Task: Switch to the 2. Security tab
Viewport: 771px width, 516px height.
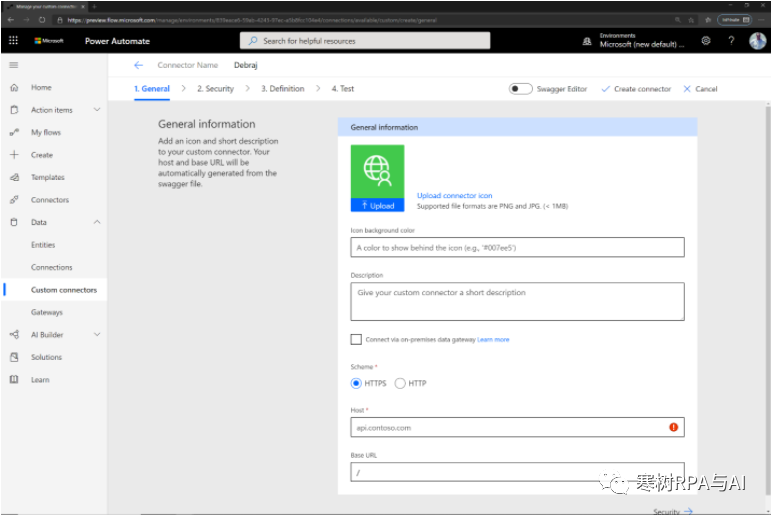Action: [x=215, y=89]
